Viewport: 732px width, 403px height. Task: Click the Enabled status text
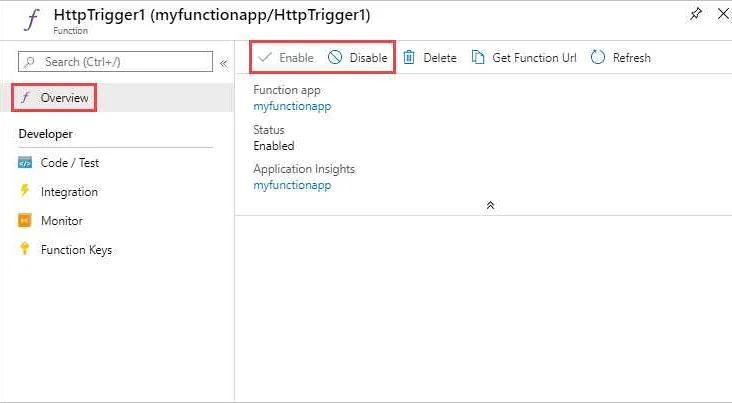(274, 146)
